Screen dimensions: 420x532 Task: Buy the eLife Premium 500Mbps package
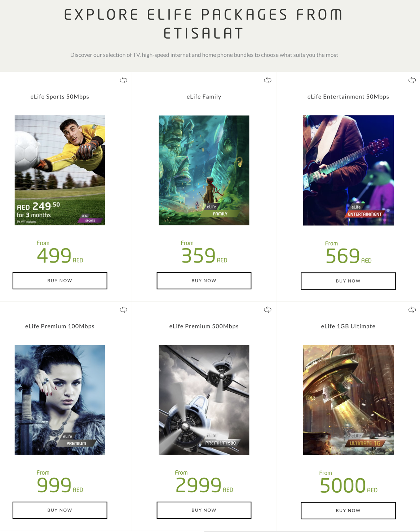pos(204,510)
